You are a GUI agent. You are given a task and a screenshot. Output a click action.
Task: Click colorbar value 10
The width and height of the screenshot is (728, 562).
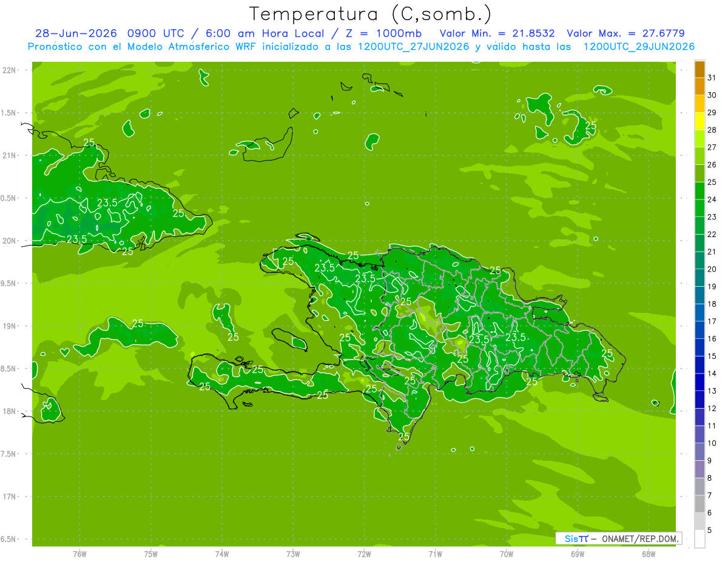click(712, 443)
